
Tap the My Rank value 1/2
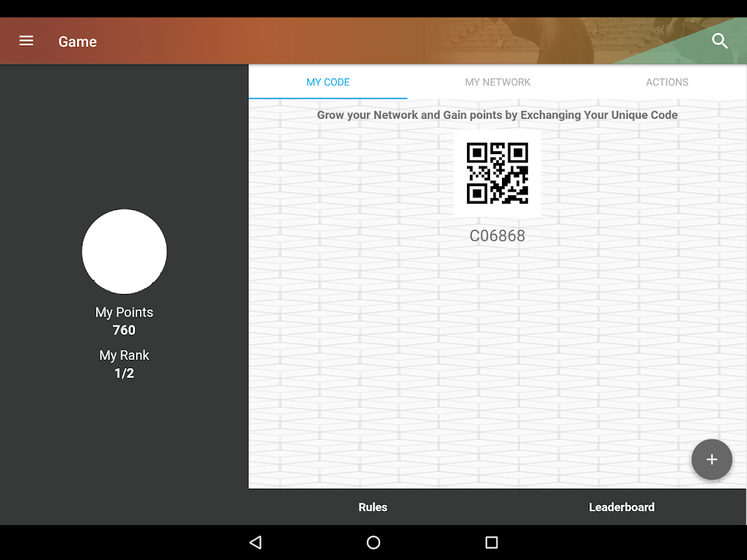click(x=124, y=373)
